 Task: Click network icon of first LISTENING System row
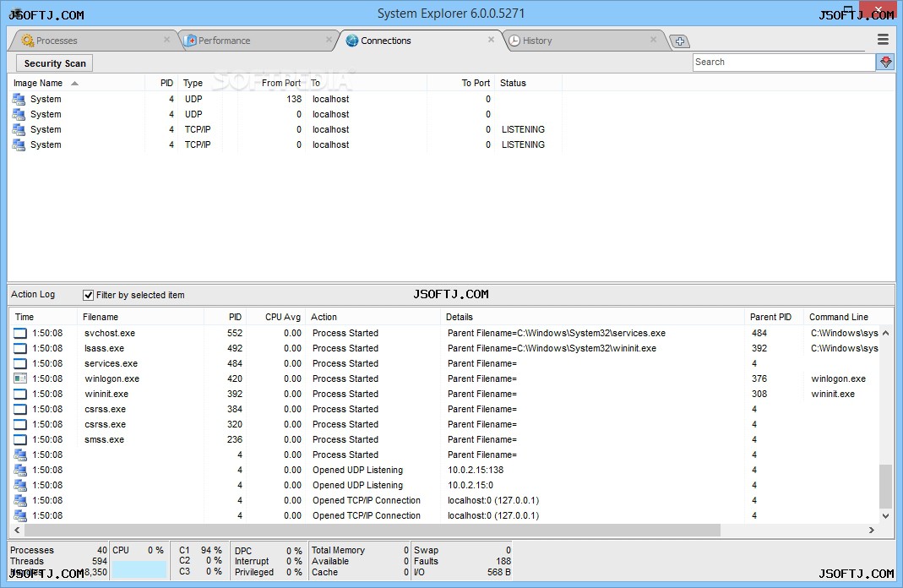pyautogui.click(x=19, y=129)
